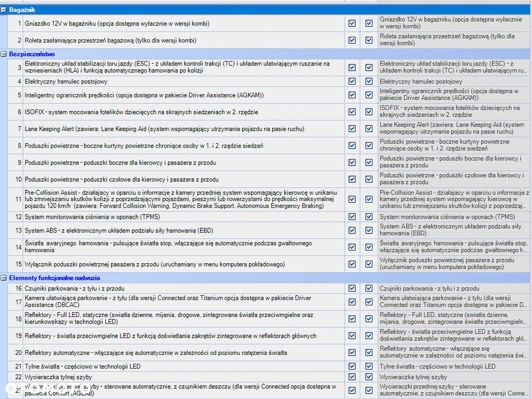
Task: Collapse the Bagażnik group
Action: [x=3, y=10]
